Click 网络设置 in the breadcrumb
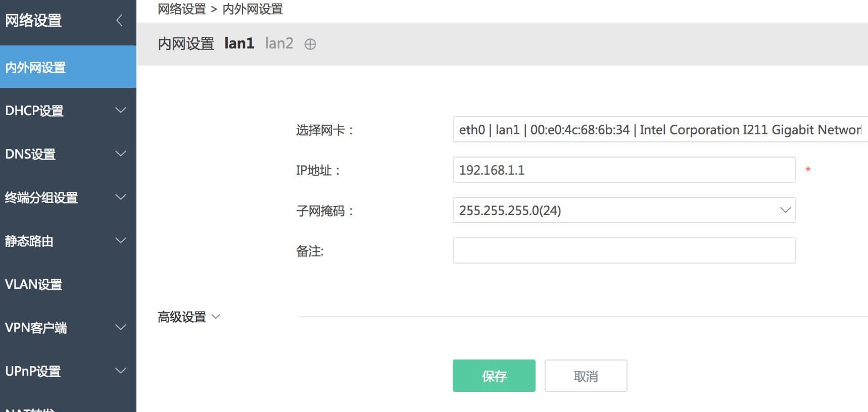Image resolution: width=868 pixels, height=412 pixels. (x=182, y=9)
